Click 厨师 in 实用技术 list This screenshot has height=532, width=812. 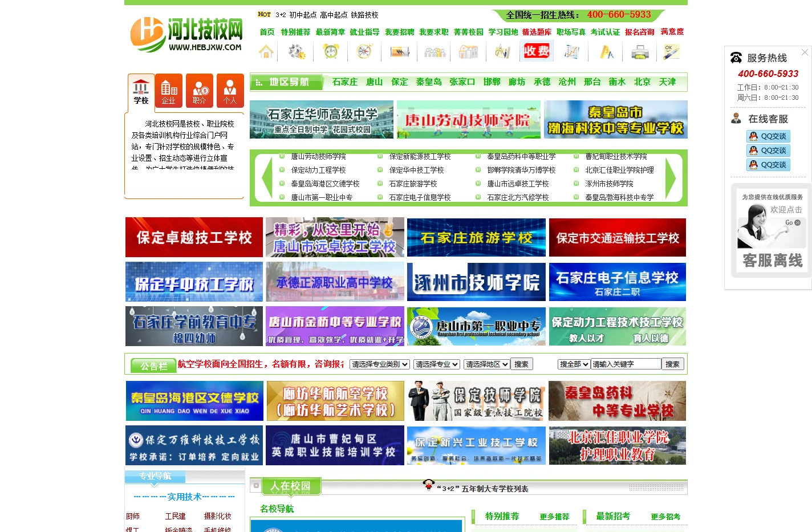point(133,516)
